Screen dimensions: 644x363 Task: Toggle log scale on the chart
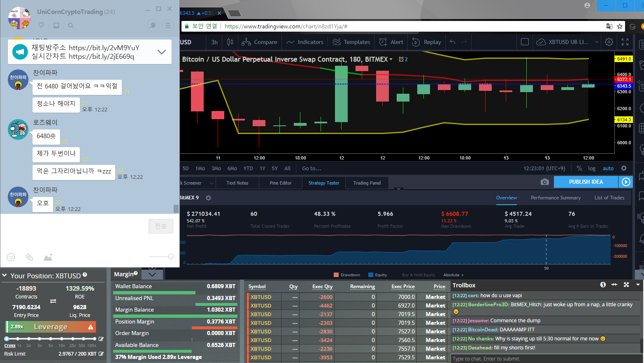[592, 168]
